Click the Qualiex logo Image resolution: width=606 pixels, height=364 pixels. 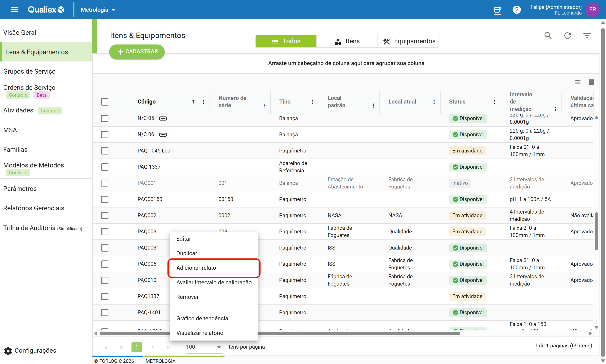[46, 10]
